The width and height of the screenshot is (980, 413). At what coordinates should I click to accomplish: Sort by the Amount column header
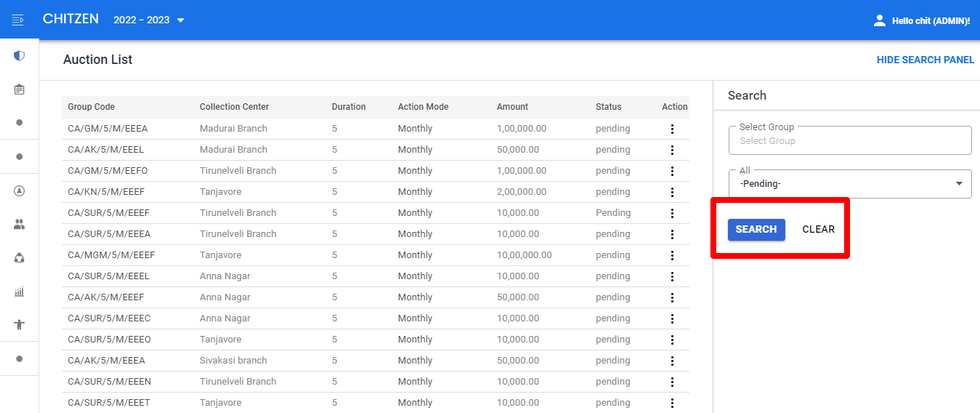tap(512, 107)
